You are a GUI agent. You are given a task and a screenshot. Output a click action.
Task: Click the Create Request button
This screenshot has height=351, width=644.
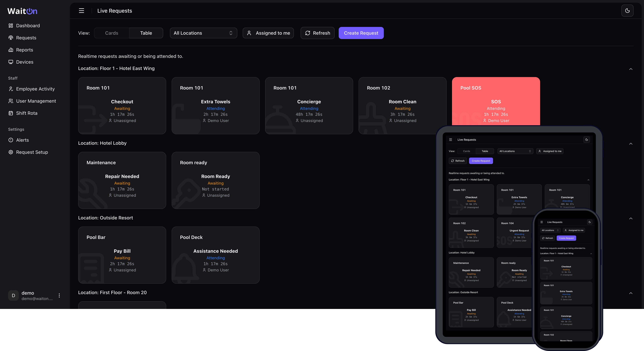(361, 33)
